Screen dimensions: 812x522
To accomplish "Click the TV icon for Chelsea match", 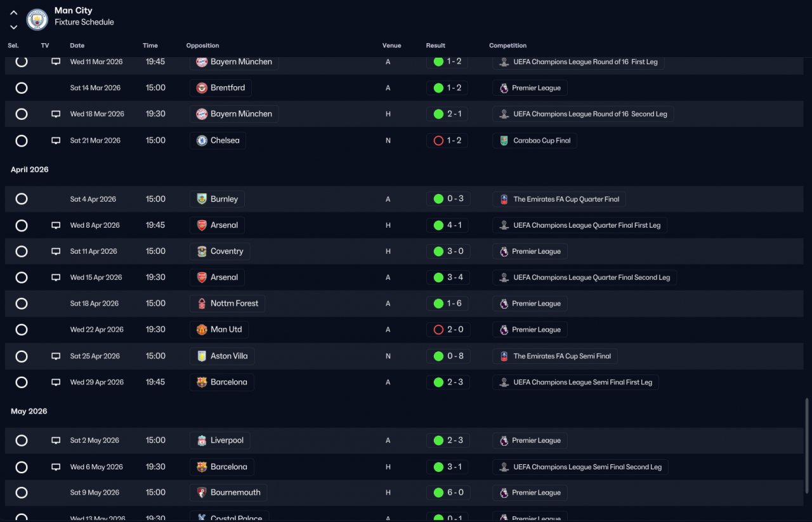I will click(56, 141).
